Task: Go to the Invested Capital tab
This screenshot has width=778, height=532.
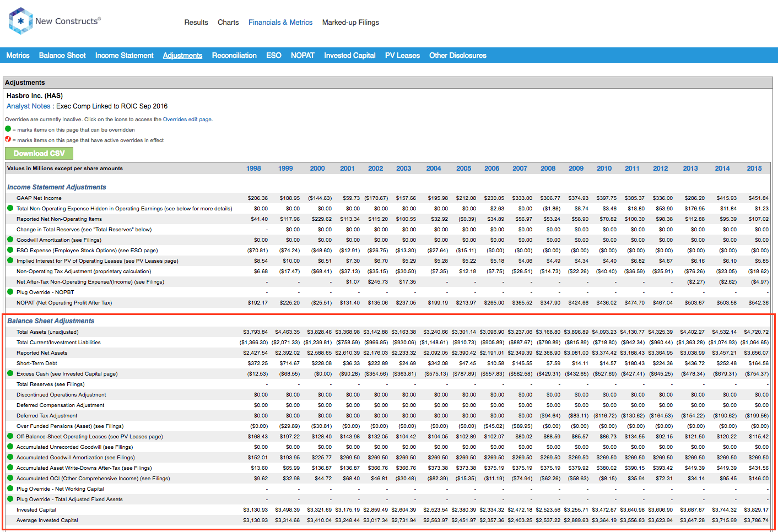Action: (350, 56)
